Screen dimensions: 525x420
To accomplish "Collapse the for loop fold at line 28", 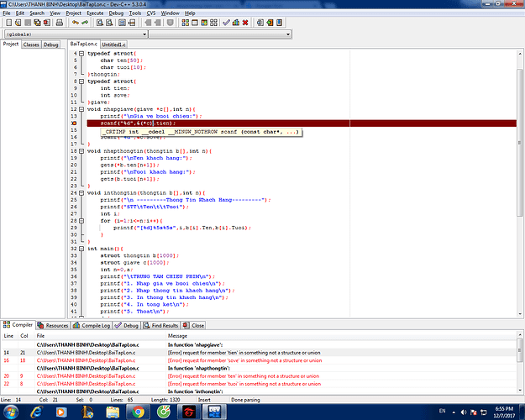I will pyautogui.click(x=83, y=221).
